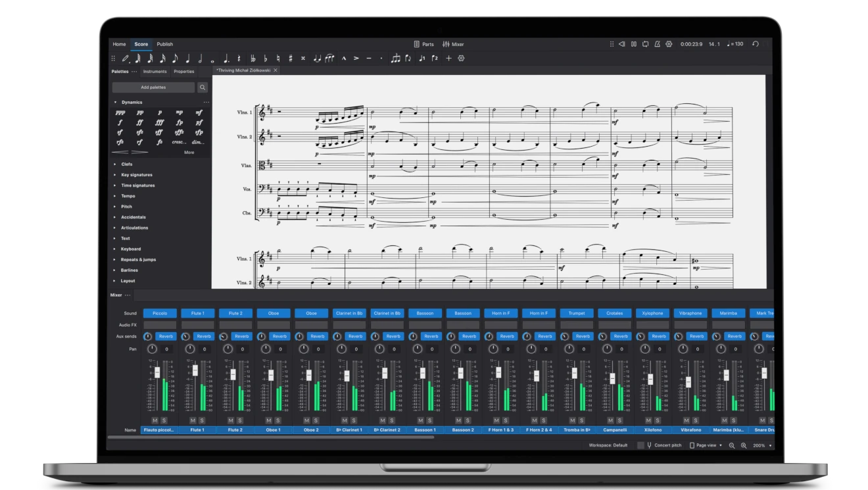Switch to voice 2
Screen dimensions: 868x490
pyautogui.click(x=435, y=58)
